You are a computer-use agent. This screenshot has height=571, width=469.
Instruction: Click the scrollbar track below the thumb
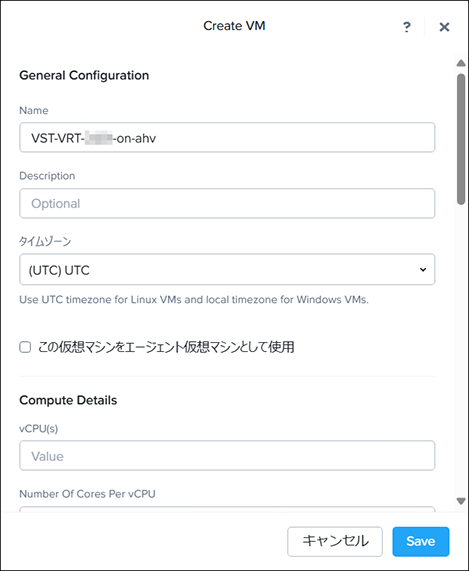tap(461, 350)
